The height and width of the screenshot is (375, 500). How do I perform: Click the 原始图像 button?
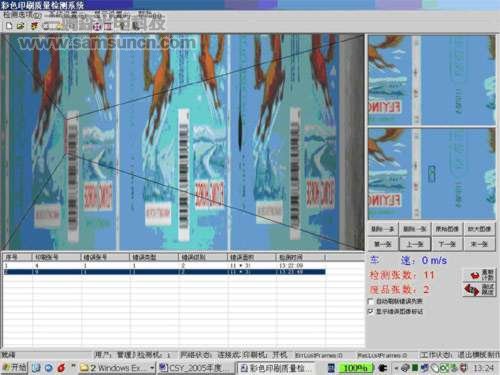click(x=447, y=229)
